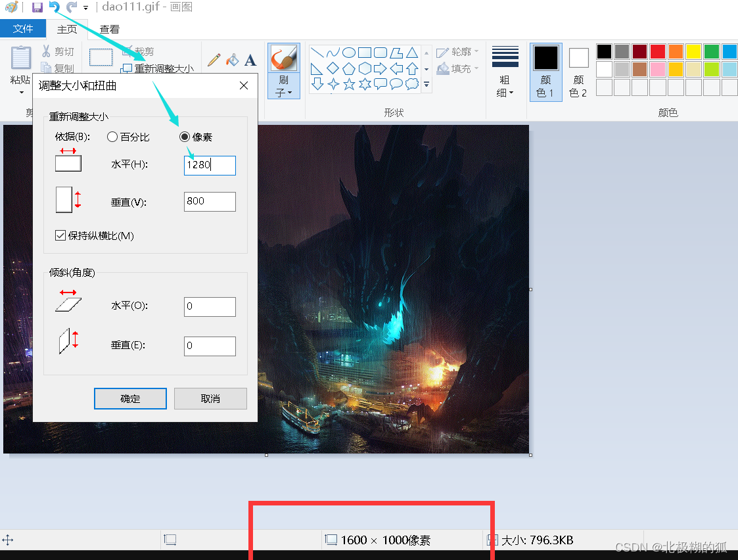
Task: Select the diagonal line shape
Action: click(317, 52)
